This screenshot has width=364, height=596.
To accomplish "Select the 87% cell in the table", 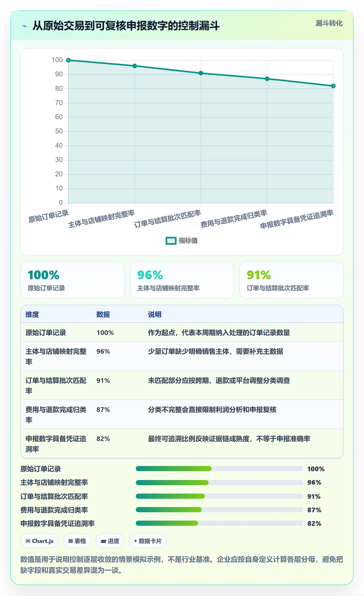I will pos(103,410).
